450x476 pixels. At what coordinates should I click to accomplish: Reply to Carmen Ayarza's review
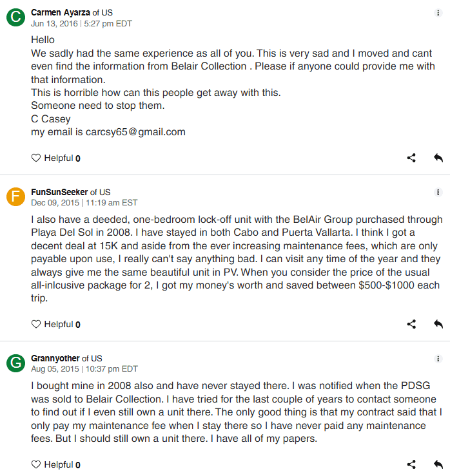[438, 158]
